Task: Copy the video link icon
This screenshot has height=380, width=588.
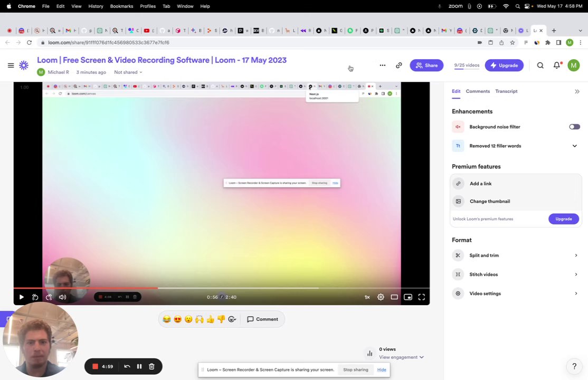Action: [x=399, y=65]
